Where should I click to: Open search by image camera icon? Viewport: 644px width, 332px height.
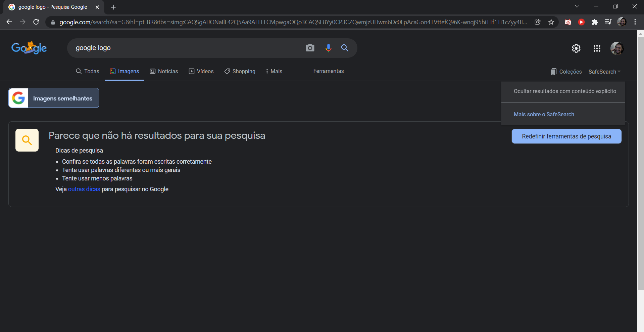[310, 48]
